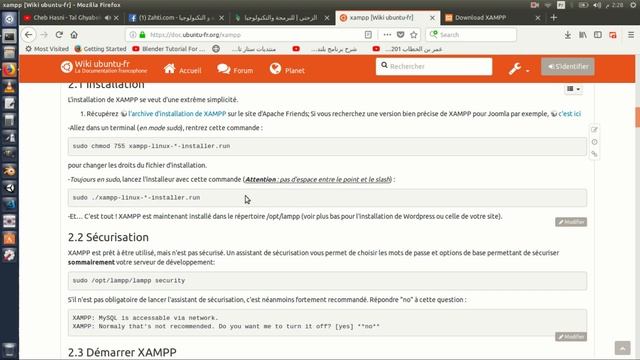
Task: Follow the c'est ici link
Action: 569,114
